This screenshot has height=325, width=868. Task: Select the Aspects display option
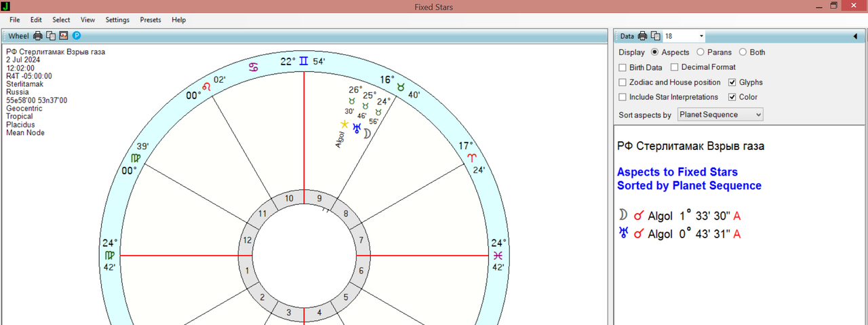(654, 52)
